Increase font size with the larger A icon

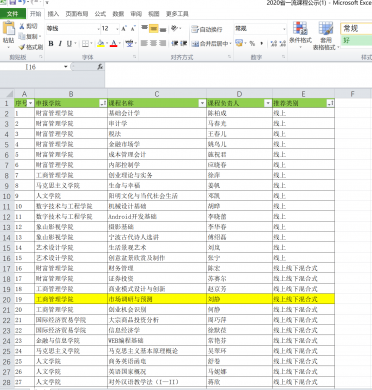pyautogui.click(x=124, y=29)
